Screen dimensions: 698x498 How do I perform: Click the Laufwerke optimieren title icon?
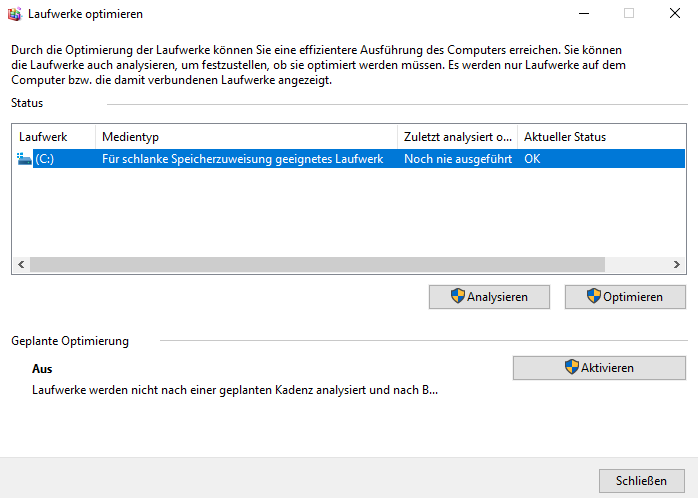pos(15,14)
